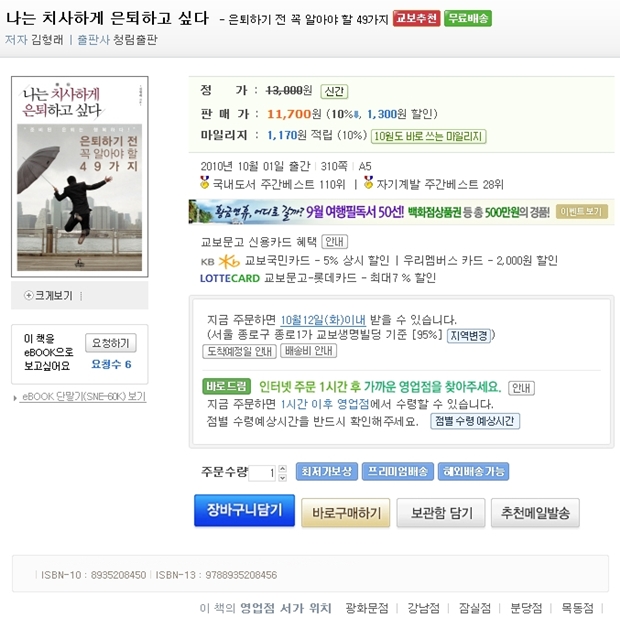620x617 pixels.
Task: Select 광화문점 store shelf location
Action: pos(367,608)
